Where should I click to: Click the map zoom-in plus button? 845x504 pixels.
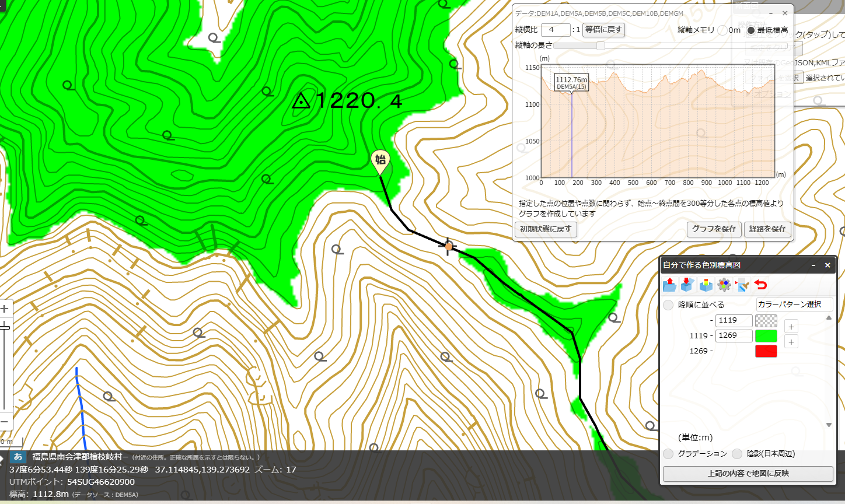pos(5,309)
